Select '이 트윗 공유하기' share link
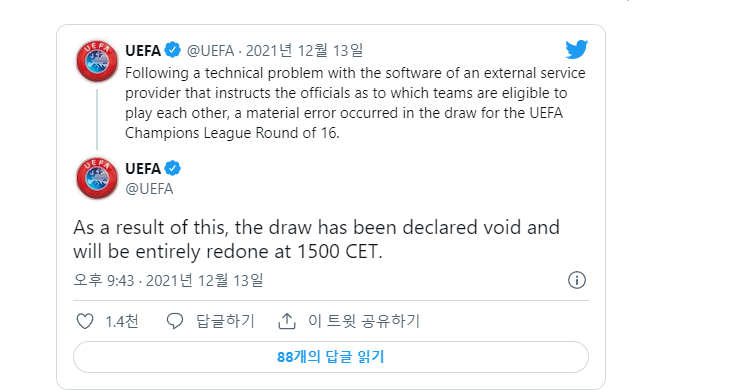 coord(364,321)
